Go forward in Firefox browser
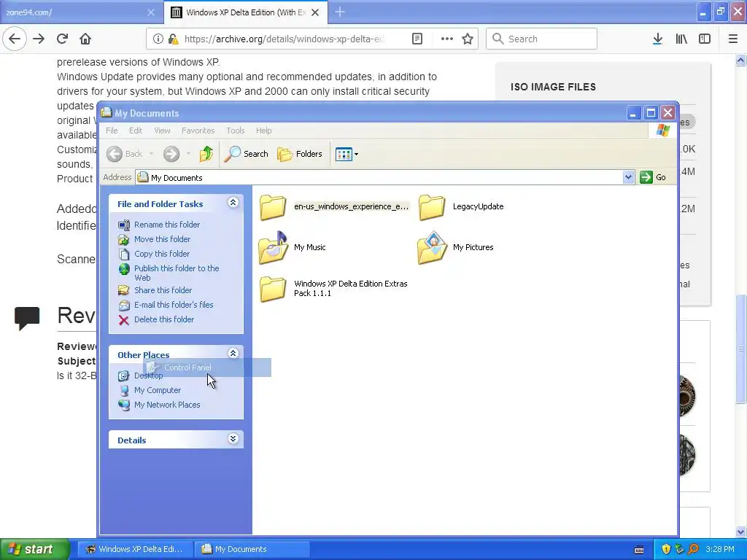The image size is (747, 560). pyautogui.click(x=39, y=39)
